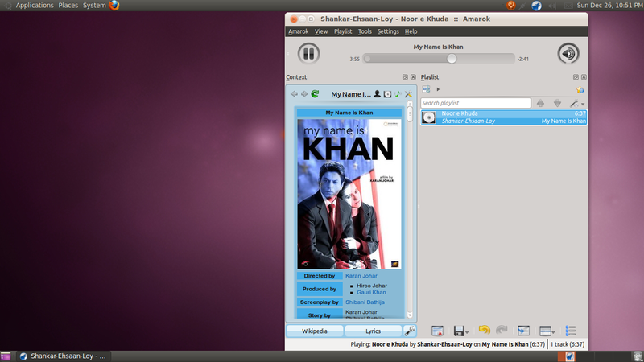Close the Playlist dock panel

tap(584, 77)
